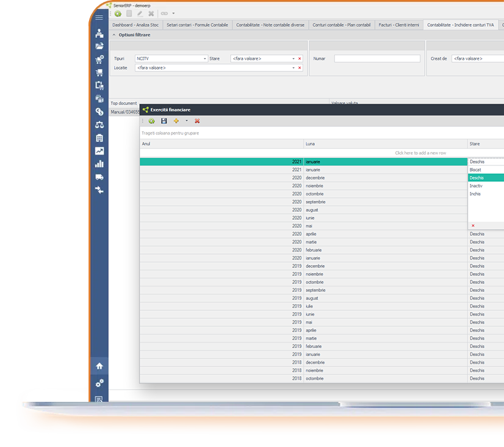Click the balance scale sidebar icon

99,125
